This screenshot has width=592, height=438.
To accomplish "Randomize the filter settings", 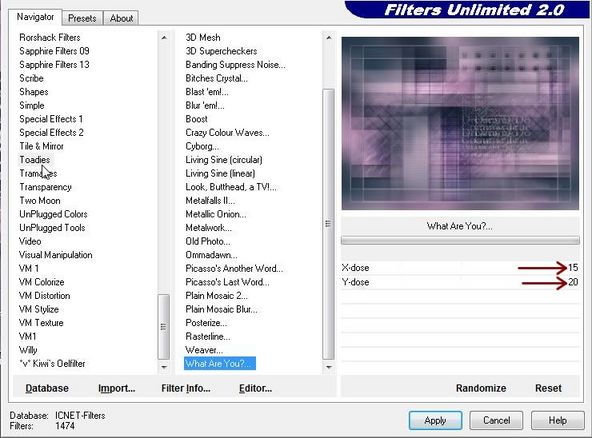I will coord(481,388).
